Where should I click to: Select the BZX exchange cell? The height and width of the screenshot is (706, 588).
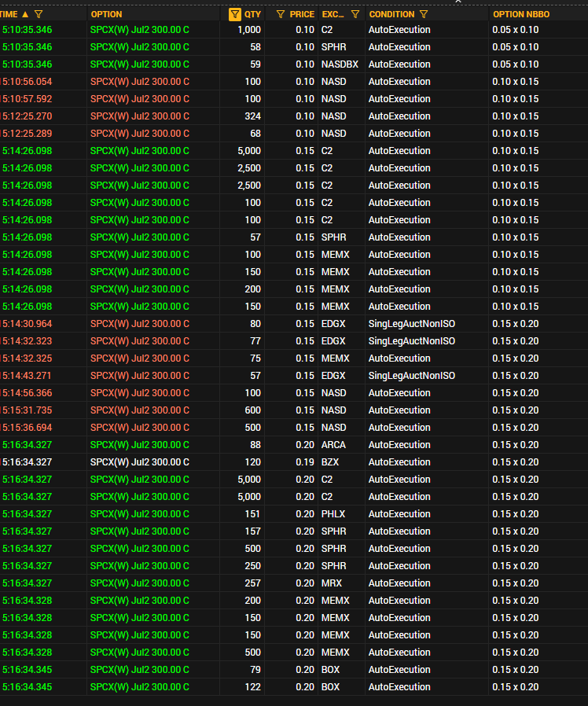point(329,462)
